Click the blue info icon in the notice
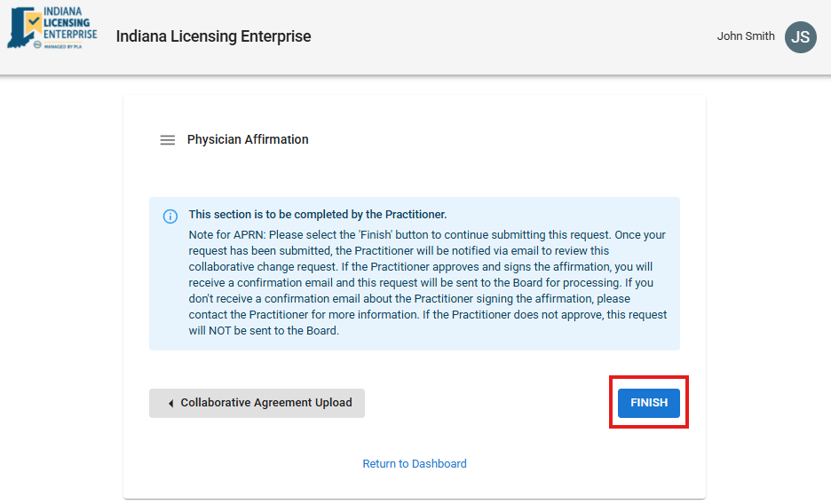The width and height of the screenshot is (831, 504). (x=170, y=217)
